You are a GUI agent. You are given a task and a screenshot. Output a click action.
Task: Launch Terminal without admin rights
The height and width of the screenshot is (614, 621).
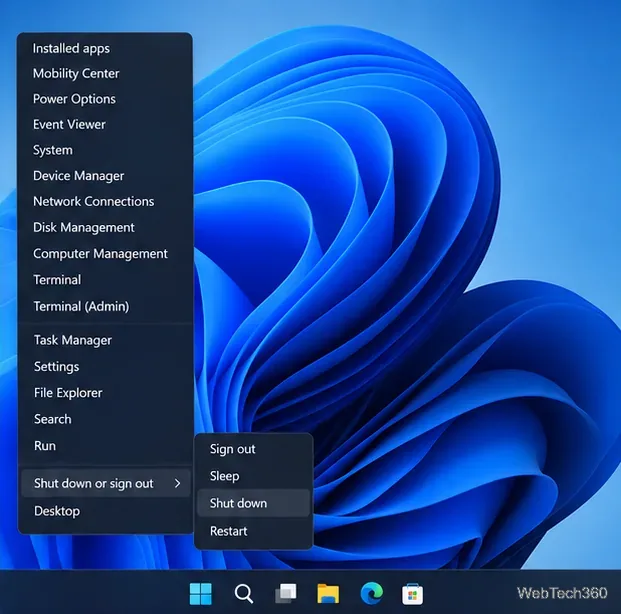click(x=105, y=280)
